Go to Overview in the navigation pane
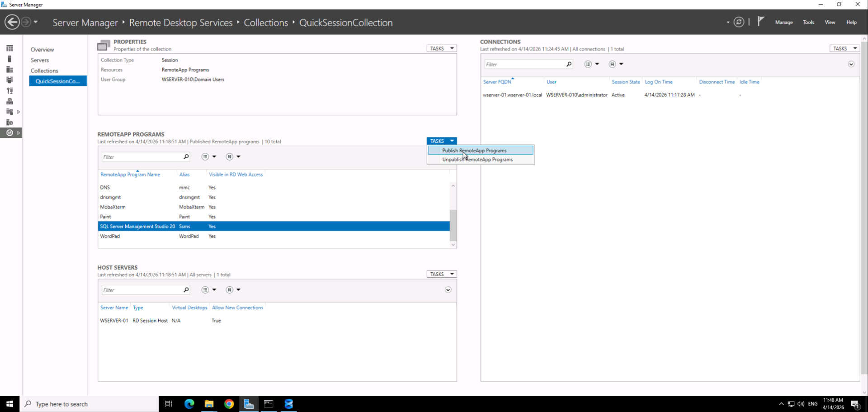This screenshot has height=412, width=868. (42, 50)
